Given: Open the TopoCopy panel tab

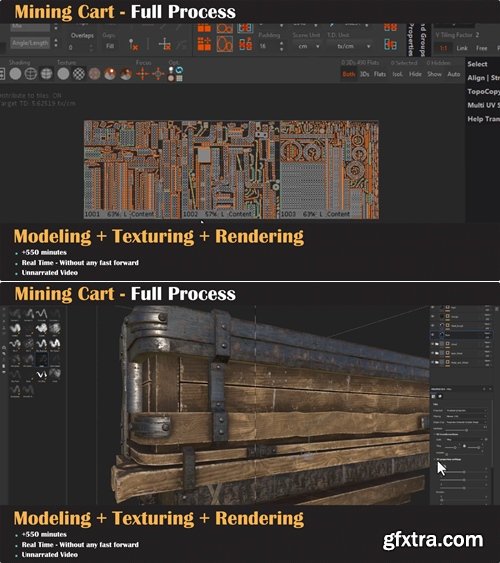Looking at the screenshot, I should pyautogui.click(x=483, y=91).
